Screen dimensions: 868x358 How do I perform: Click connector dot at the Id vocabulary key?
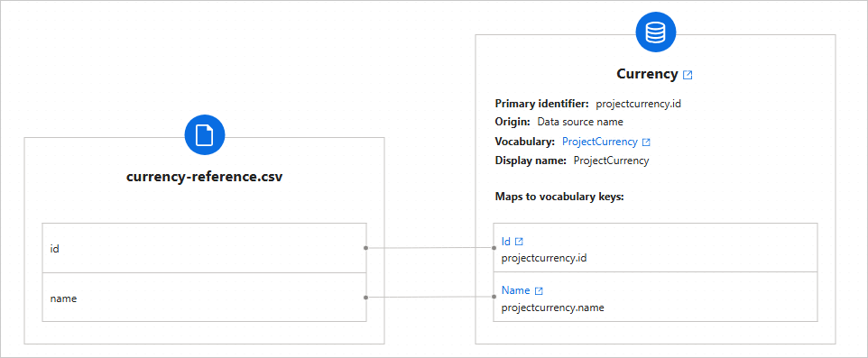pos(494,248)
